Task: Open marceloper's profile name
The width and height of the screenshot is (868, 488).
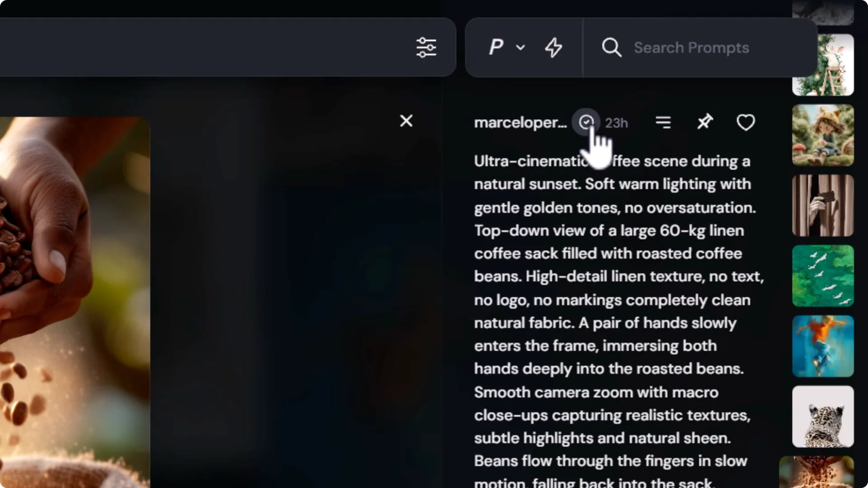Action: coord(520,122)
